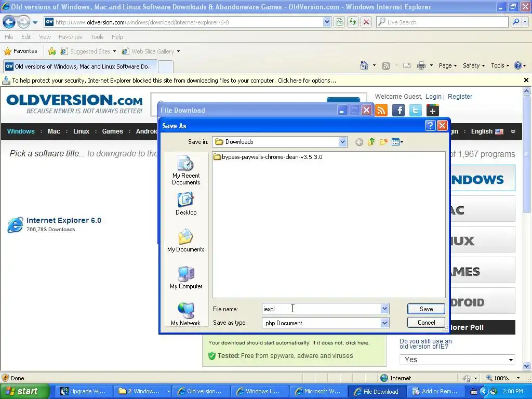The width and height of the screenshot is (532, 399).
Task: Click the Internet Explorer 6.0 title link
Action: (x=64, y=220)
